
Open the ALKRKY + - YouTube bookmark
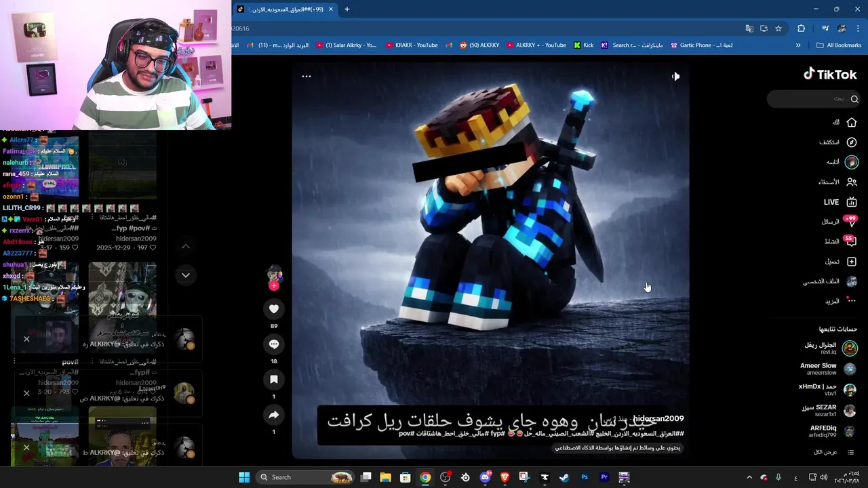pyautogui.click(x=536, y=45)
